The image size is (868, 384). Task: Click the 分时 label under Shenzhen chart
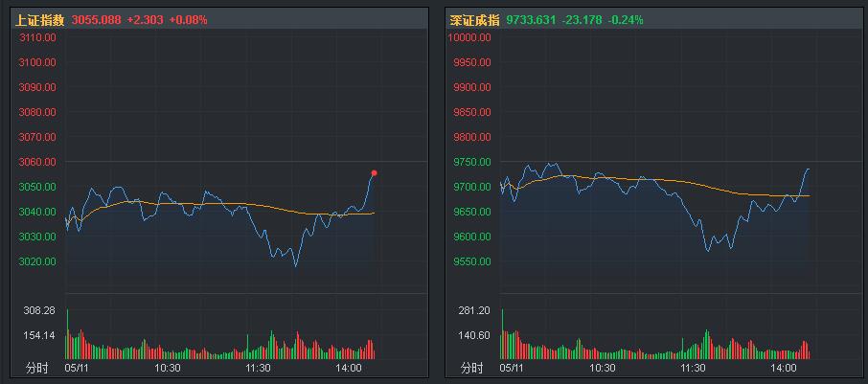tap(472, 368)
